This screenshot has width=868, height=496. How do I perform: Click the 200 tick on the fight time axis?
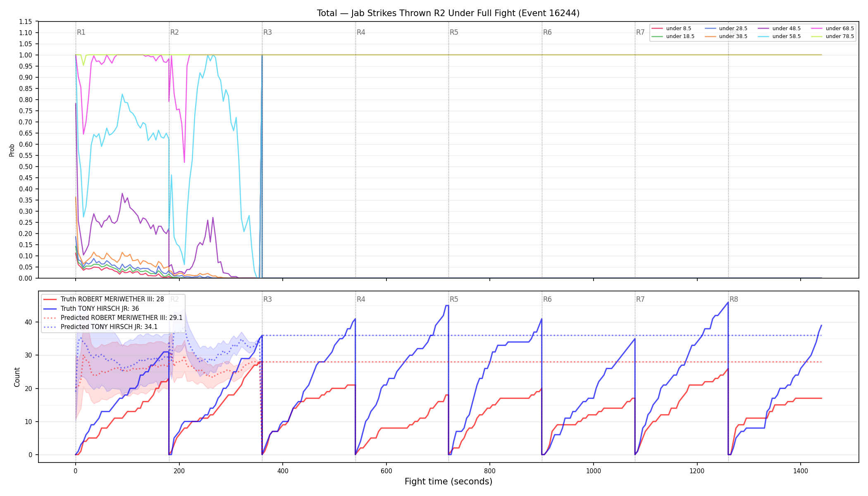tap(179, 470)
